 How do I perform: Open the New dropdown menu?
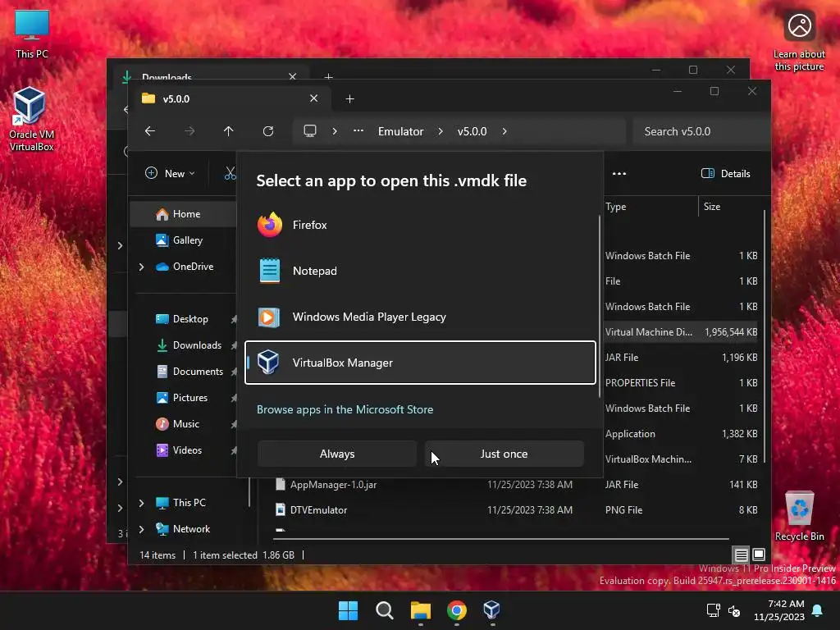click(x=171, y=174)
